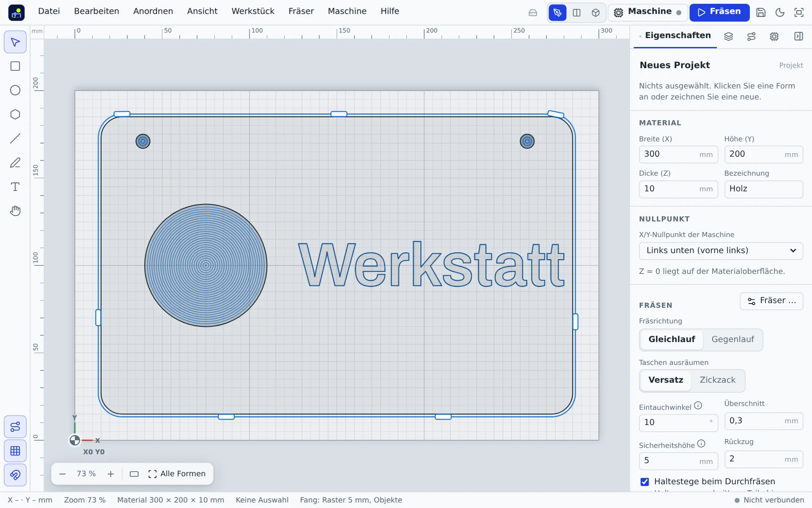Open the Werkstück menu

coord(253,11)
